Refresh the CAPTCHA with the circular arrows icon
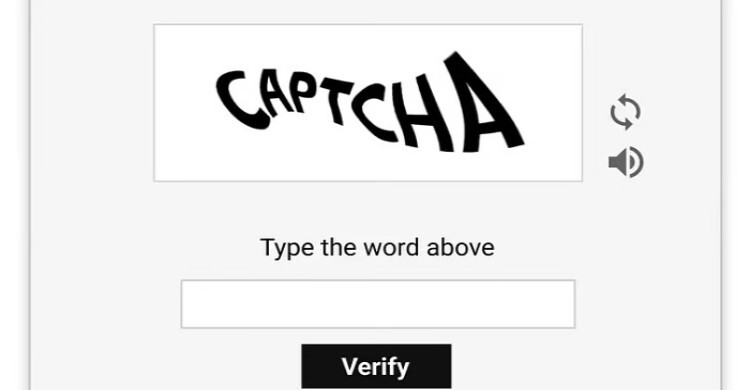This screenshot has height=390, width=750. [x=625, y=111]
